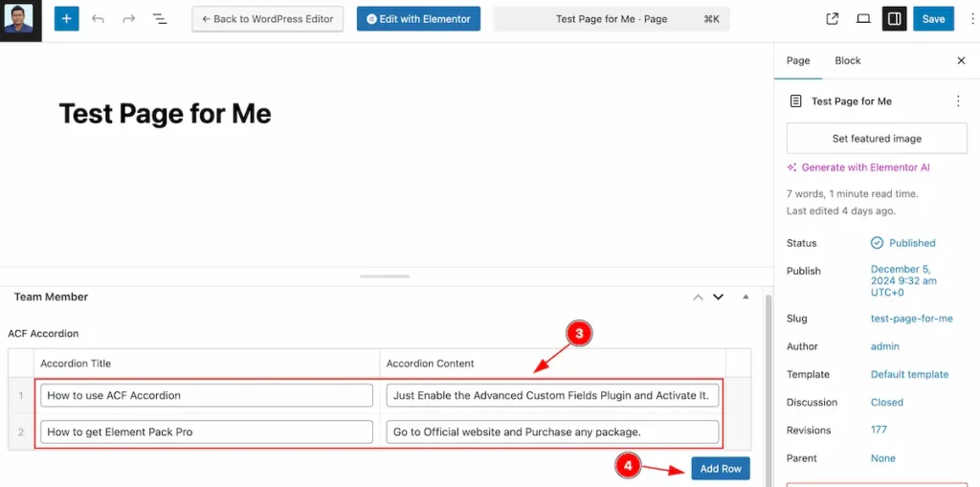Set featured image
The image size is (980, 487).
click(877, 138)
